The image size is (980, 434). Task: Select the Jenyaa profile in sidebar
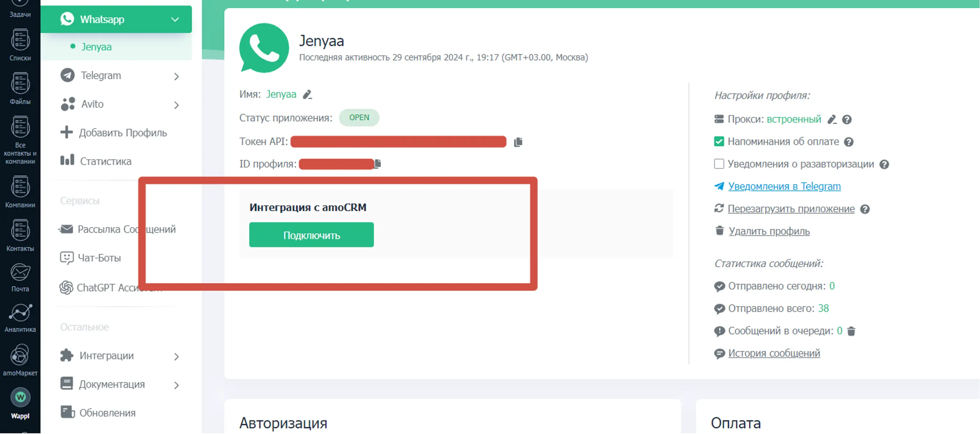pyautogui.click(x=96, y=47)
